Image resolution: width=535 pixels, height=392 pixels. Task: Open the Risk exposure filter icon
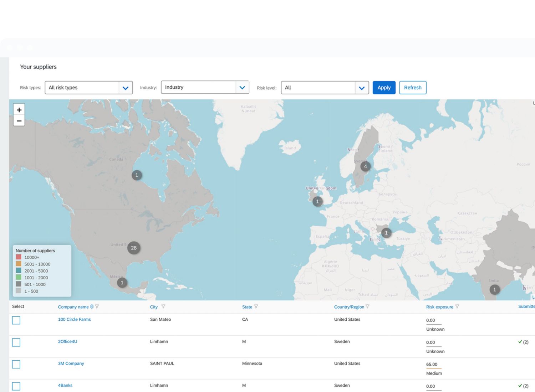coord(457,307)
